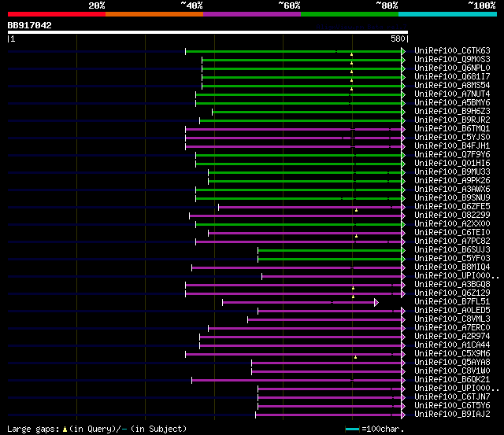Select the UniRef100_A2XX00 label
This screenshot has height=435, width=504.
452,224
